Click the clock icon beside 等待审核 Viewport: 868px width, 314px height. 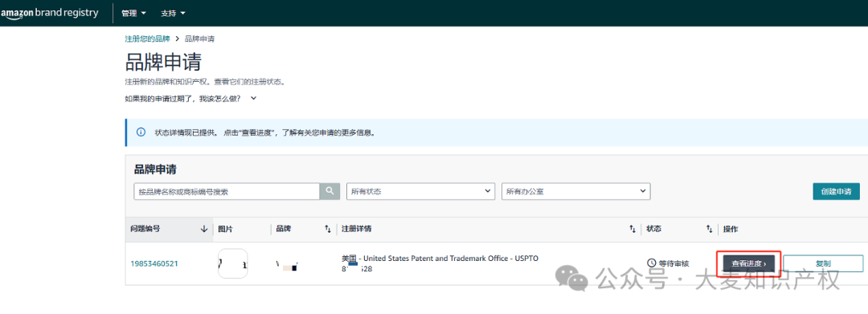coord(652,263)
